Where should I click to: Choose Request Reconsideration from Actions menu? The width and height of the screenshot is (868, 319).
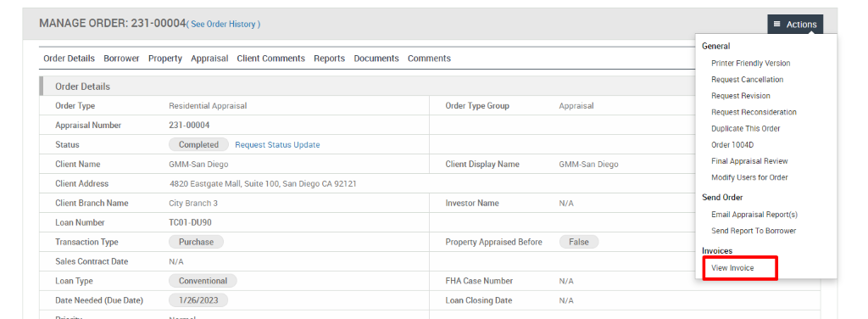pyautogui.click(x=754, y=112)
